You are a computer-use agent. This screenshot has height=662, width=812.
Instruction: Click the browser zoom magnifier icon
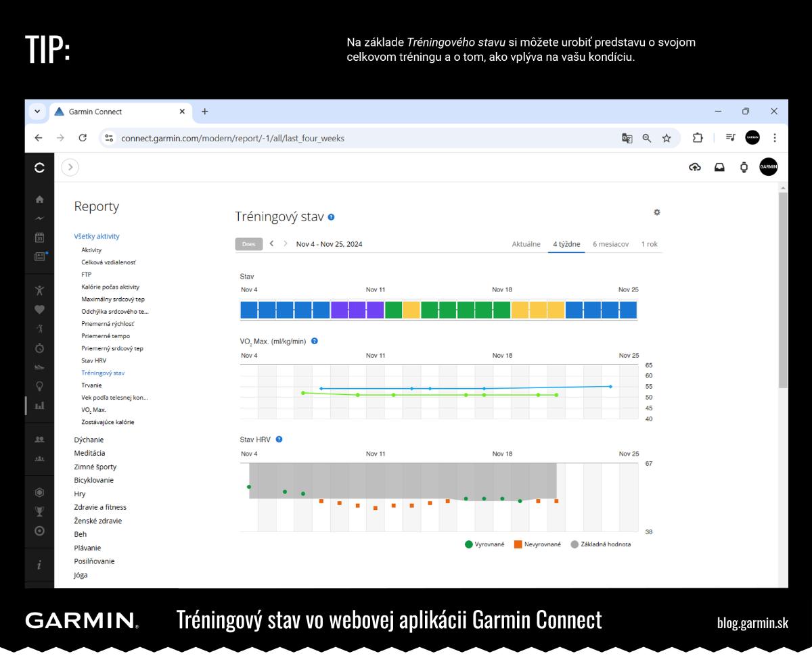(x=647, y=138)
